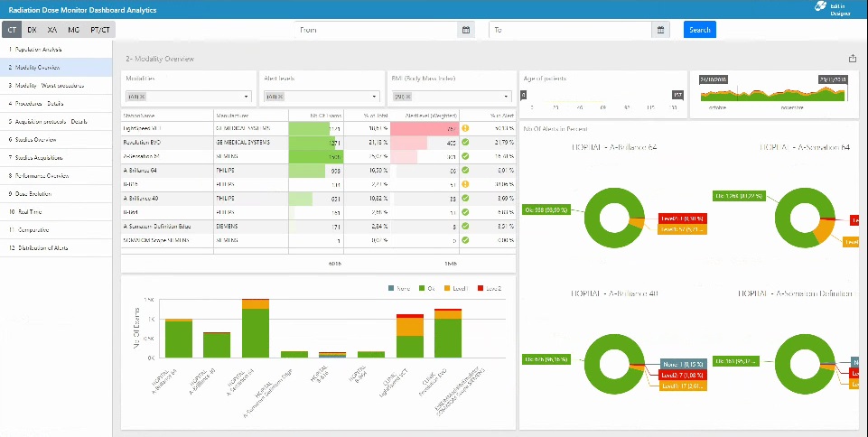The image size is (868, 437).
Task: Toggle the Ok series in chart legend
Action: pyautogui.click(x=425, y=288)
